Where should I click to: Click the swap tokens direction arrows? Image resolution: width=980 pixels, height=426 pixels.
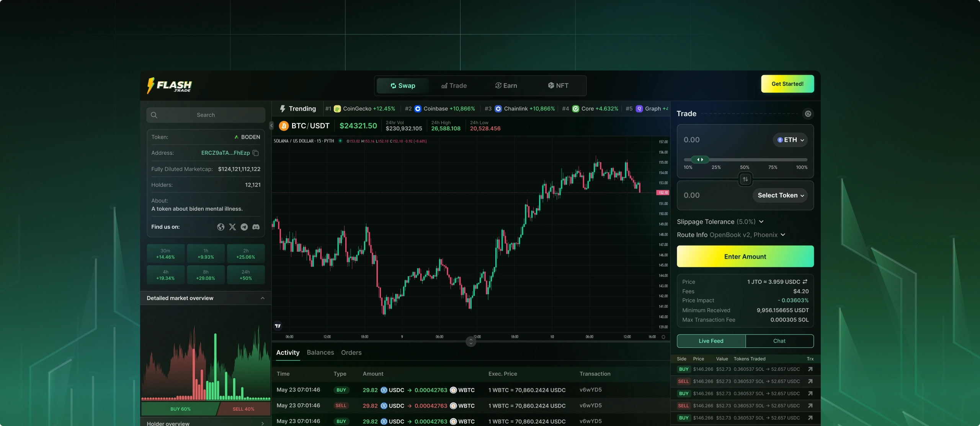pos(745,179)
